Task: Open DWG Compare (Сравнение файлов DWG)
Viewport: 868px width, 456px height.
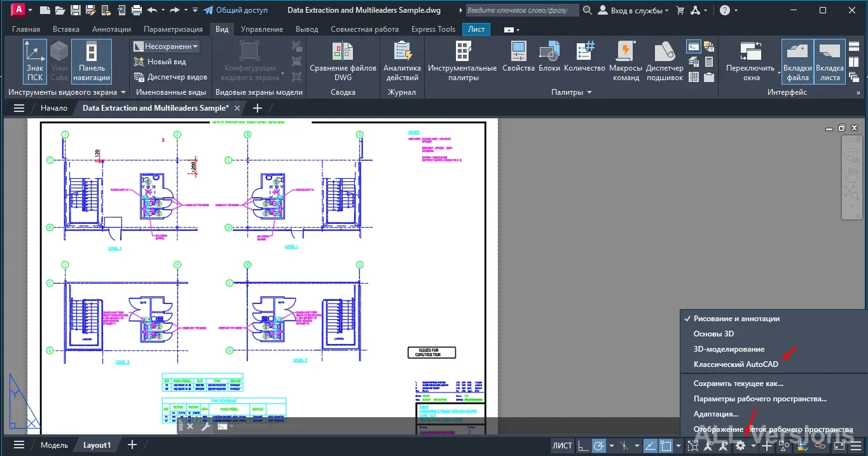Action: (343, 61)
